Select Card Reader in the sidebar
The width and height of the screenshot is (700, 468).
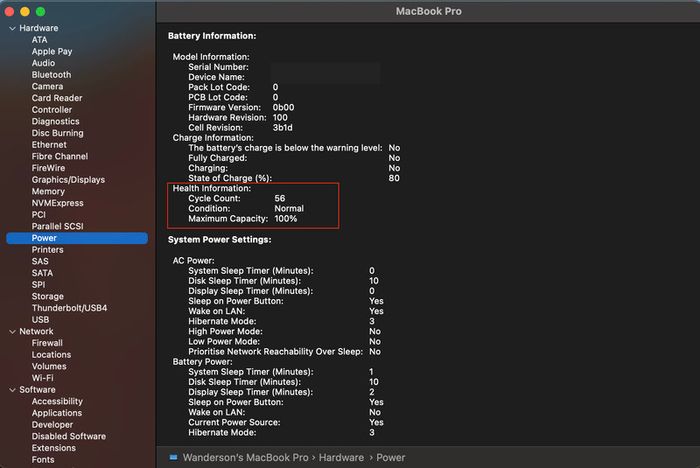pos(57,98)
